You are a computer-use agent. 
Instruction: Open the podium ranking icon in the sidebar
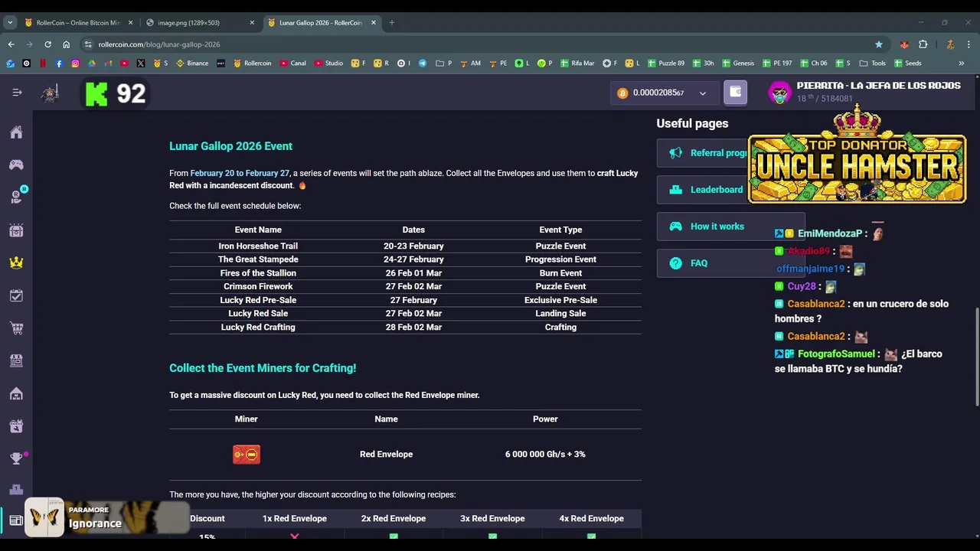click(16, 490)
